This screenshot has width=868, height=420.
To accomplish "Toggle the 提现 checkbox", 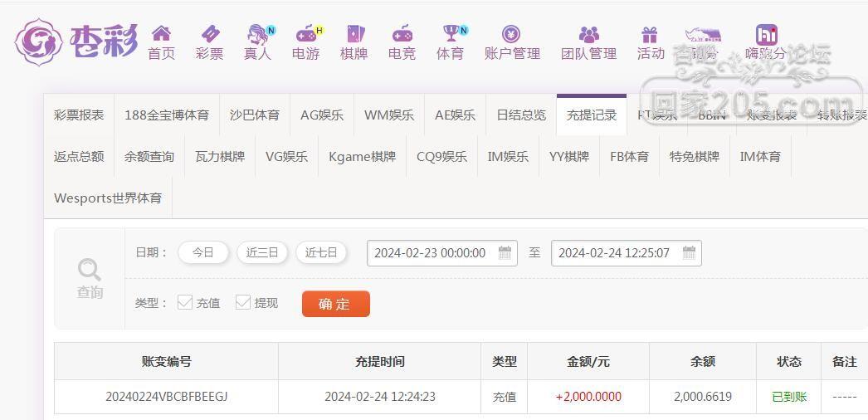I will 243,302.
